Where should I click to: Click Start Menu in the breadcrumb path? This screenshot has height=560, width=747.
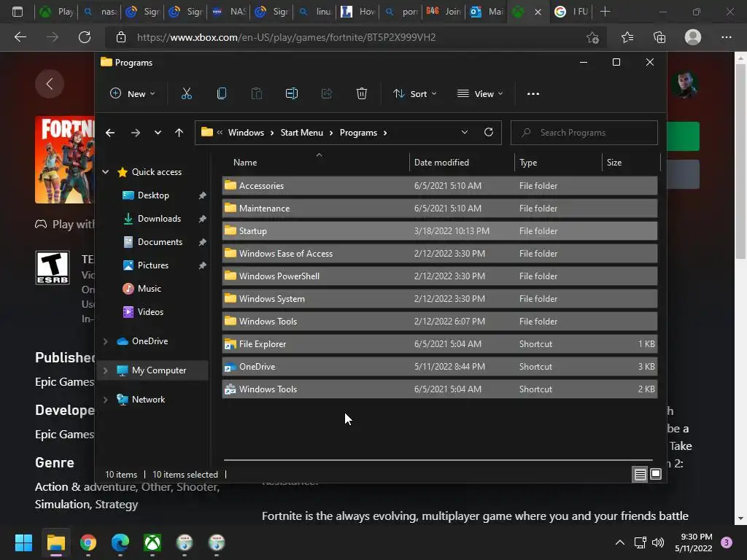pyautogui.click(x=301, y=133)
